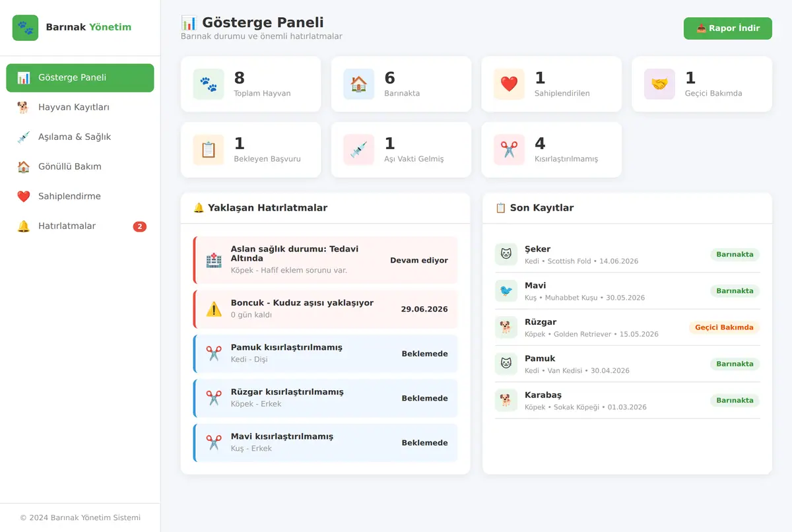Click 'Pamuk kısırlaştırılmamış' reminder text
This screenshot has width=792, height=532.
coord(286,347)
